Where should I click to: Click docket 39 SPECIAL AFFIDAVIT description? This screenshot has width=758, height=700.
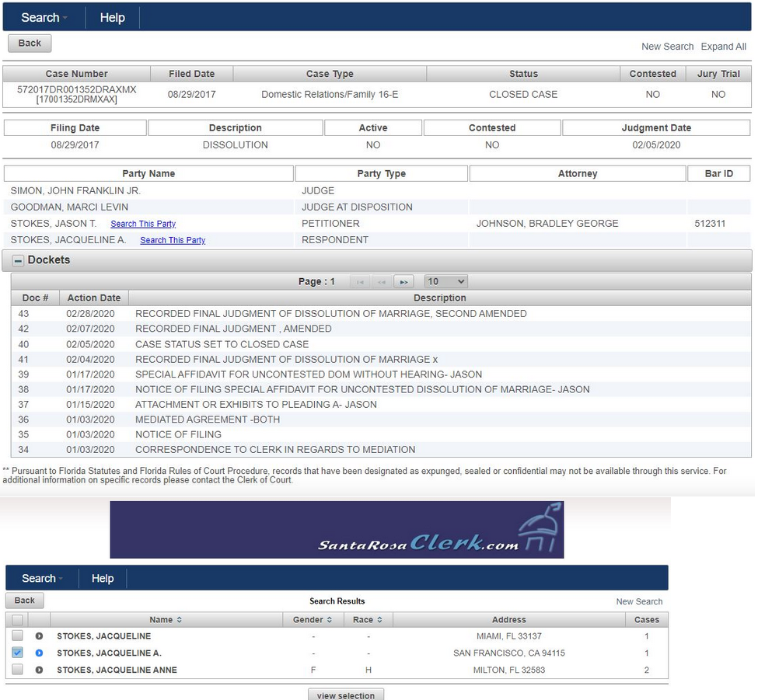(x=309, y=374)
